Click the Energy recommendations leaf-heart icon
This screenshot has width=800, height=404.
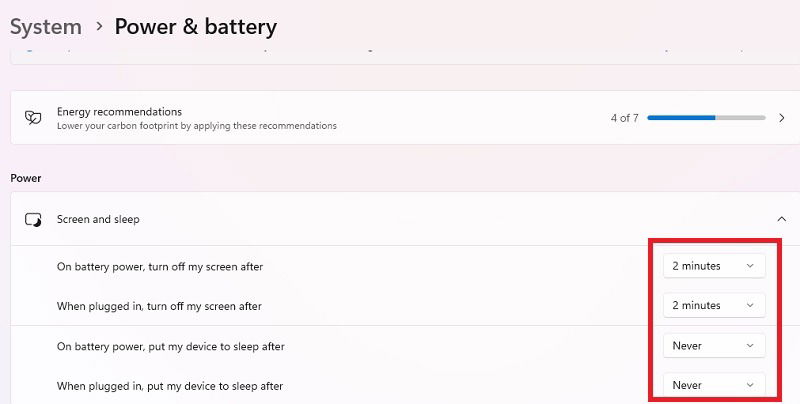click(x=33, y=118)
